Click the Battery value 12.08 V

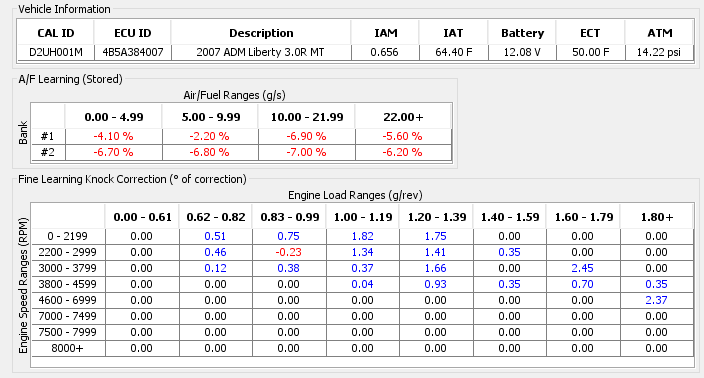click(x=522, y=52)
